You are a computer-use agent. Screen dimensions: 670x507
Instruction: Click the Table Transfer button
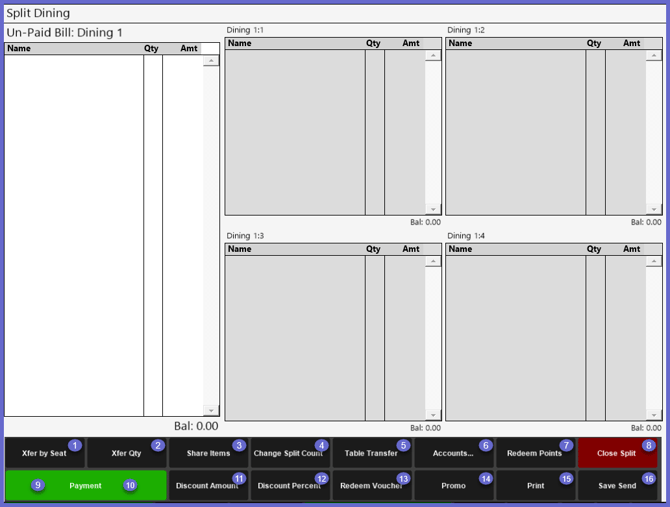(371, 453)
